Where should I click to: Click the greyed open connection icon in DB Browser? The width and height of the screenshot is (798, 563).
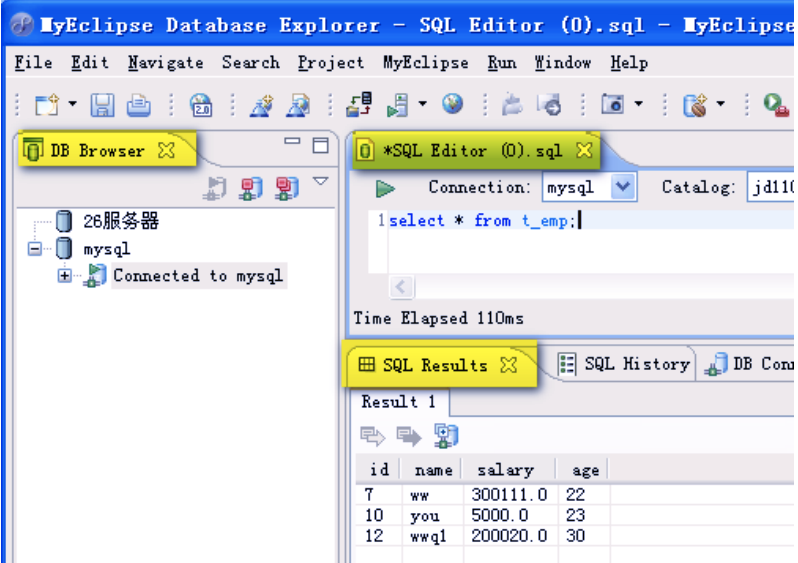pos(215,188)
